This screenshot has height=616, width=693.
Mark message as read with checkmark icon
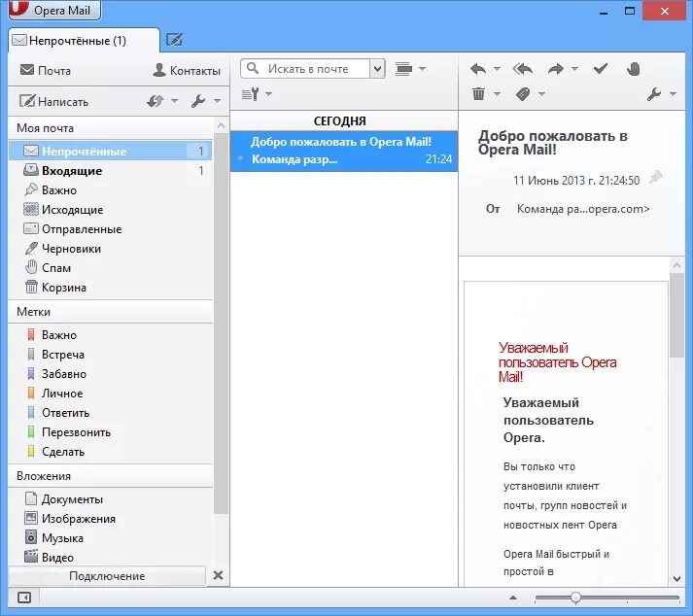601,68
